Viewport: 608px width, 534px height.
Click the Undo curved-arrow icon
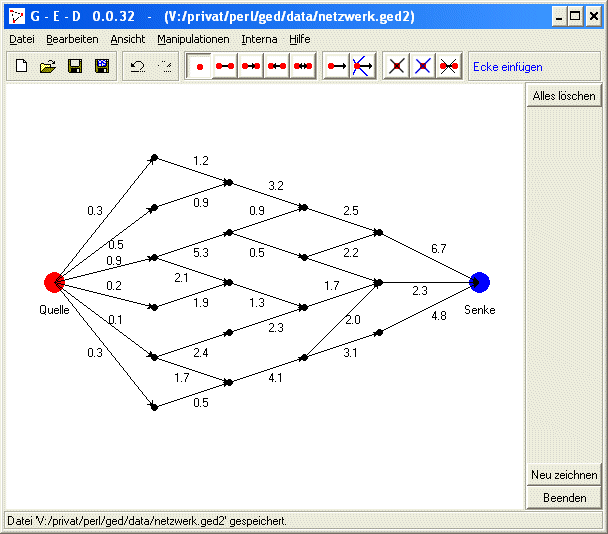(137, 67)
